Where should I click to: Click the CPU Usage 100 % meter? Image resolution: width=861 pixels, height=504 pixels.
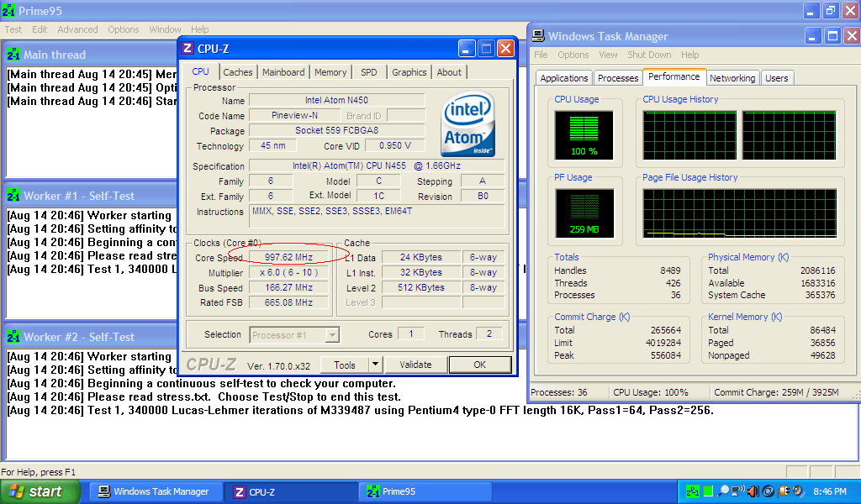pos(584,135)
